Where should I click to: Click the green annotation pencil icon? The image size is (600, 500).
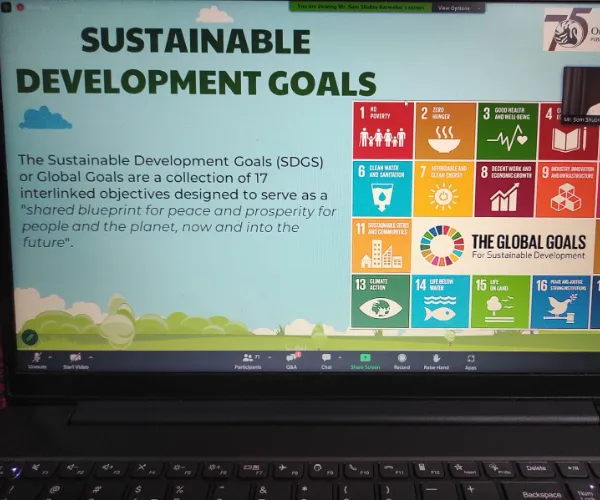30,337
